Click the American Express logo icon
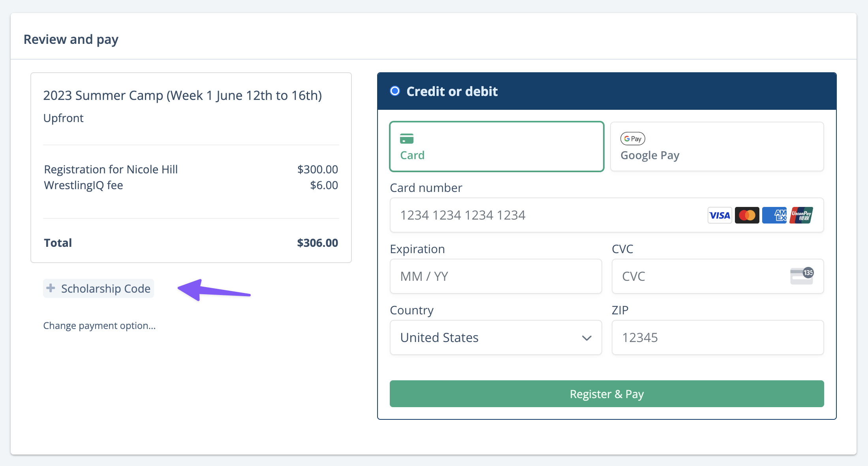This screenshot has height=466, width=868. tap(774, 215)
